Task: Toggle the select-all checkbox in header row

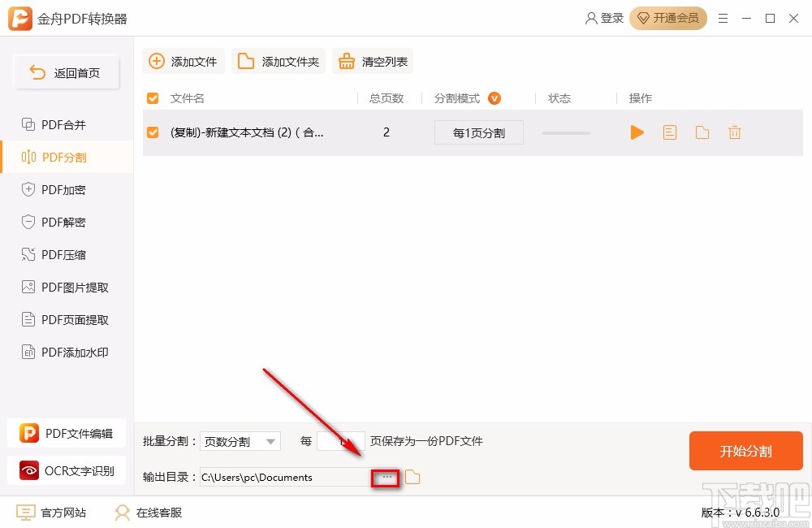Action: tap(153, 97)
